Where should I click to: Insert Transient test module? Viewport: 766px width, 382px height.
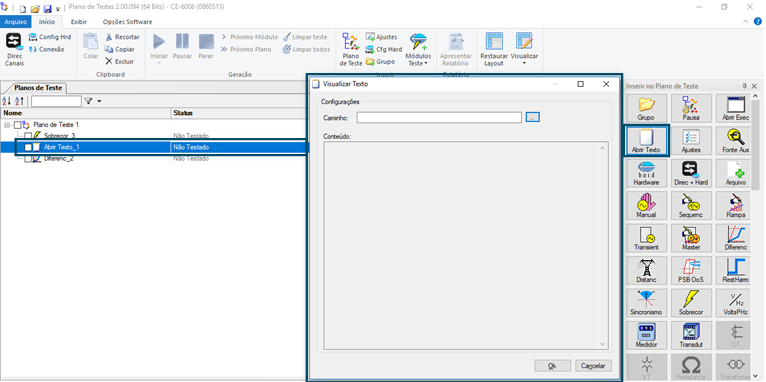point(646,238)
